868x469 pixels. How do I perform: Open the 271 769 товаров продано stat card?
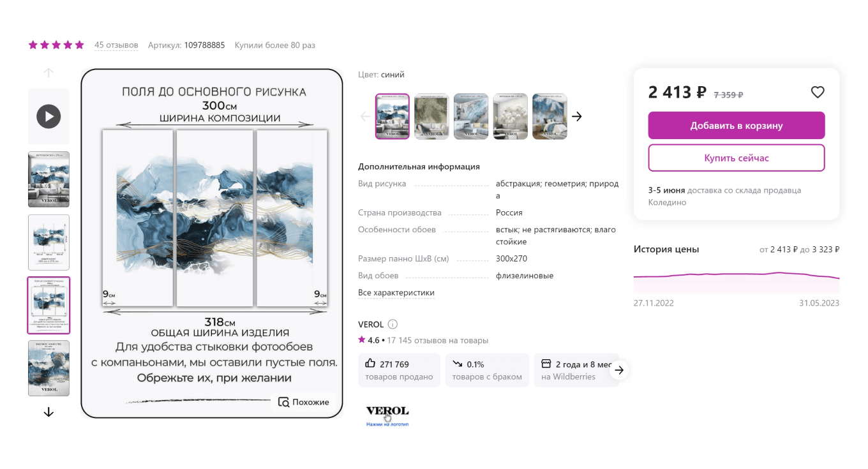point(399,370)
